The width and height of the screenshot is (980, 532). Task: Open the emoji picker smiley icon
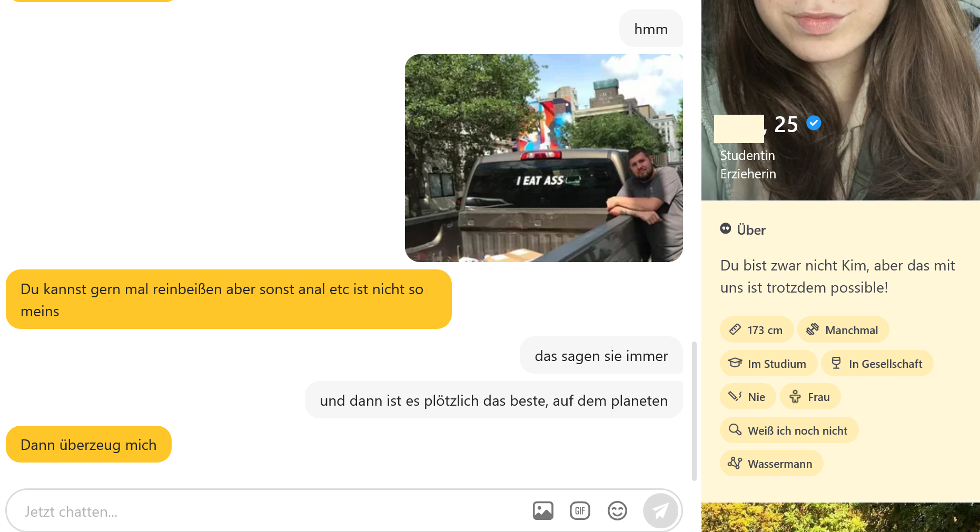617,510
